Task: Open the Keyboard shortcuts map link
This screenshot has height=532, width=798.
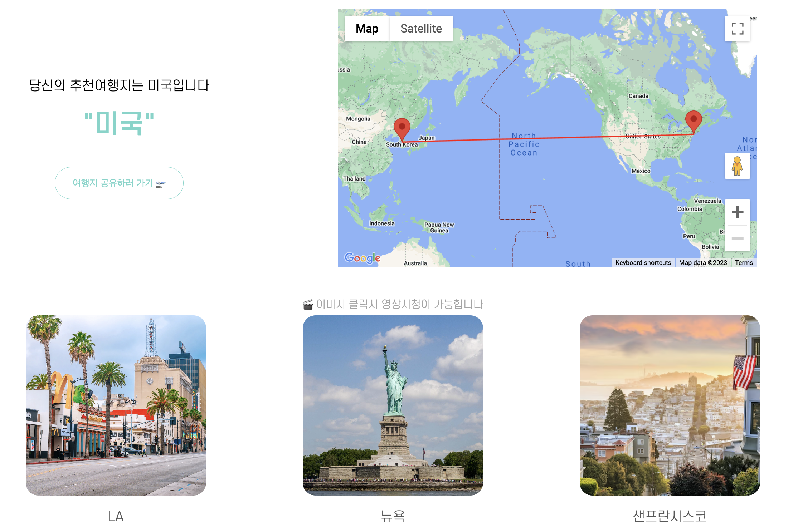Action: (643, 263)
